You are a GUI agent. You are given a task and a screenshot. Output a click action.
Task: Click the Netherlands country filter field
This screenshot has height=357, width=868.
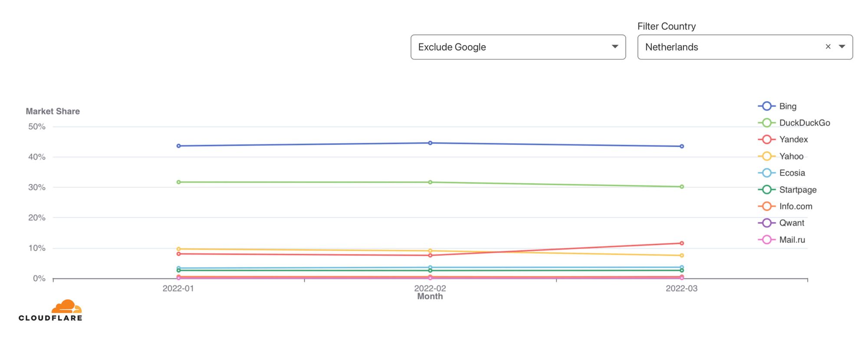729,47
